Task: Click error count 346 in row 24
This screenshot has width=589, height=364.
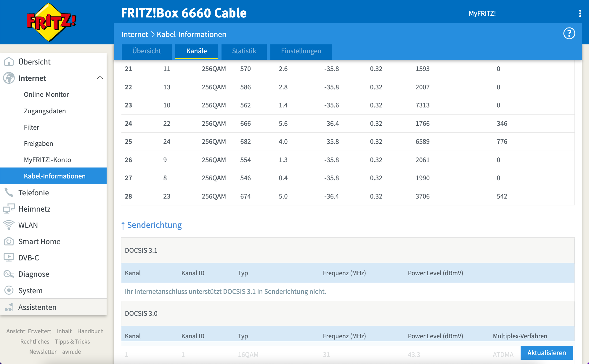Action: point(502,123)
